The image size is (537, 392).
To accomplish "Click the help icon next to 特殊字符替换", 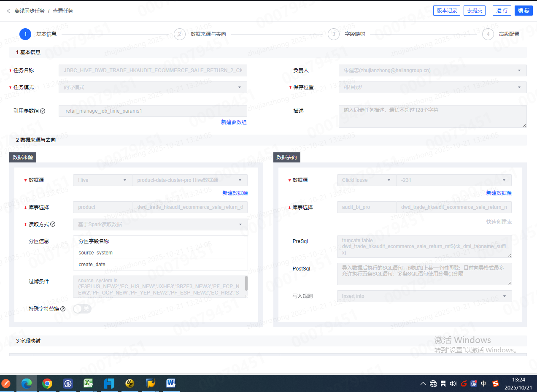I will point(63,309).
